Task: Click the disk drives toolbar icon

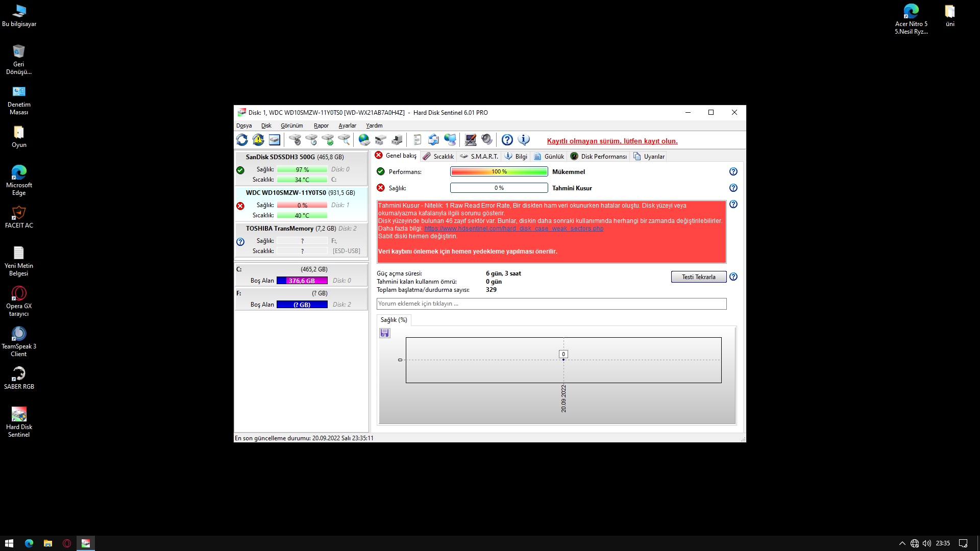Action: [x=380, y=140]
